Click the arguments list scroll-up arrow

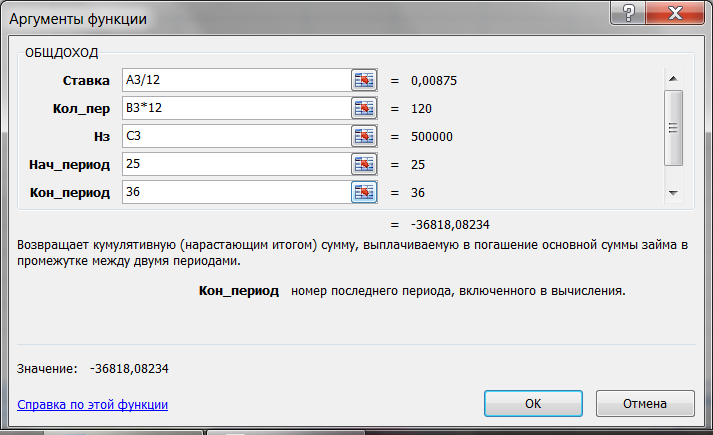[673, 79]
